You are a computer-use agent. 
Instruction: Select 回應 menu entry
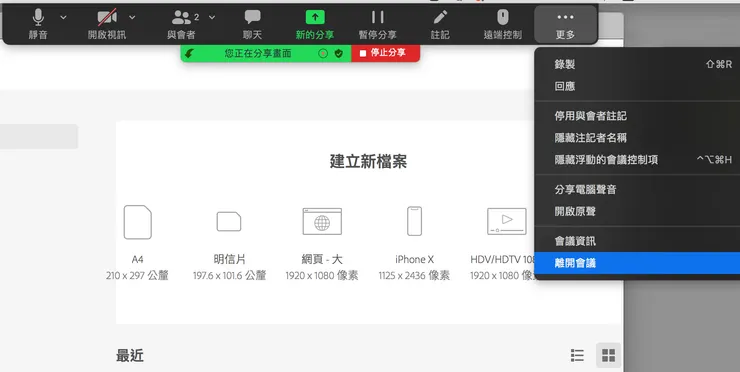[638, 86]
